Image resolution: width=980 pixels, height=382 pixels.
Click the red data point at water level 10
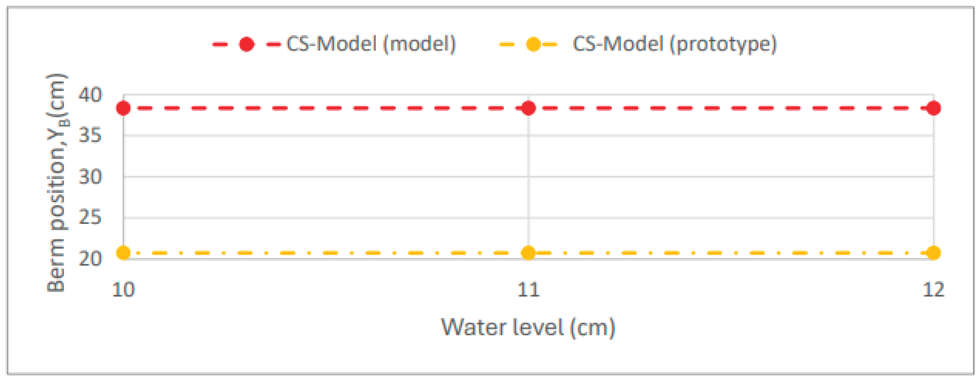coord(123,108)
